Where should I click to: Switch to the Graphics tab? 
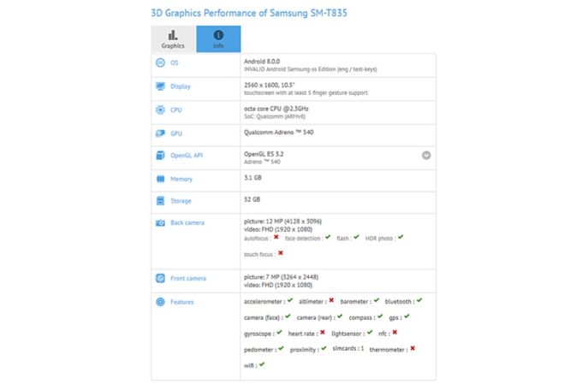(x=173, y=39)
